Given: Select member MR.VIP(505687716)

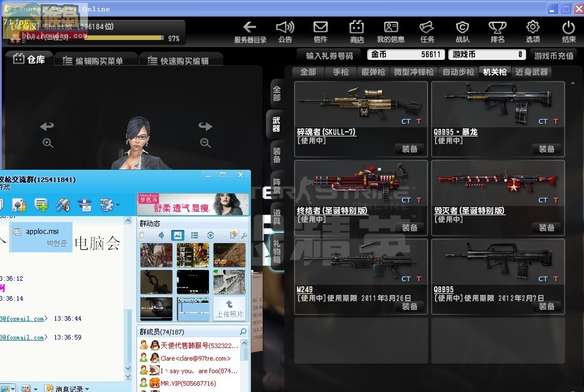Looking at the screenshot, I should (189, 383).
